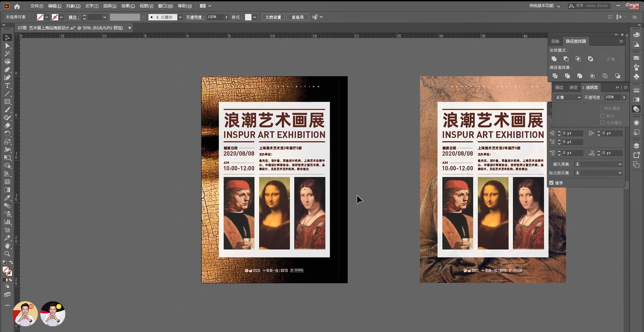Click the control bar stroke color swatch
644x332 pixels.
pos(55,17)
